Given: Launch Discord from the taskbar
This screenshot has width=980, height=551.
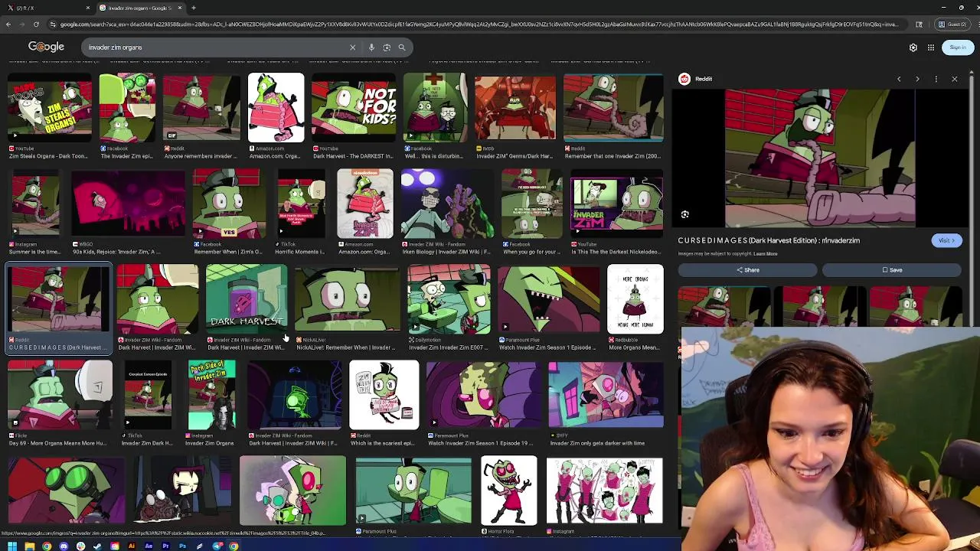Looking at the screenshot, I should 64,546.
